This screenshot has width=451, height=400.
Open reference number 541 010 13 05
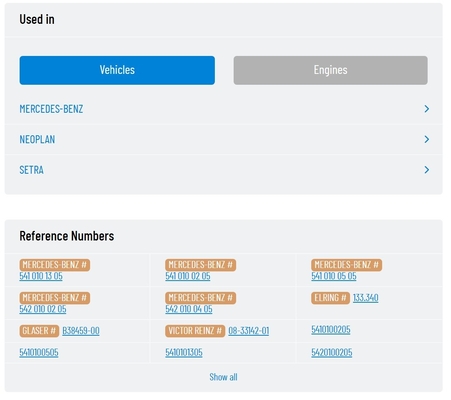[41, 276]
